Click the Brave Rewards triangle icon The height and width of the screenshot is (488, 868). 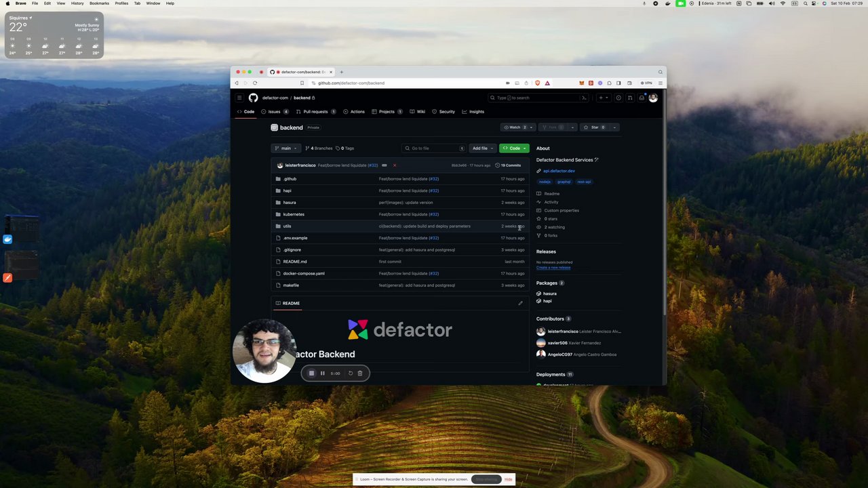pyautogui.click(x=547, y=83)
